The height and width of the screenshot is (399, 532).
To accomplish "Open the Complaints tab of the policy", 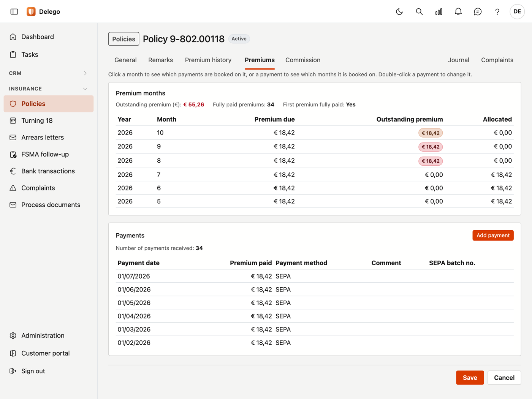I will click(497, 60).
